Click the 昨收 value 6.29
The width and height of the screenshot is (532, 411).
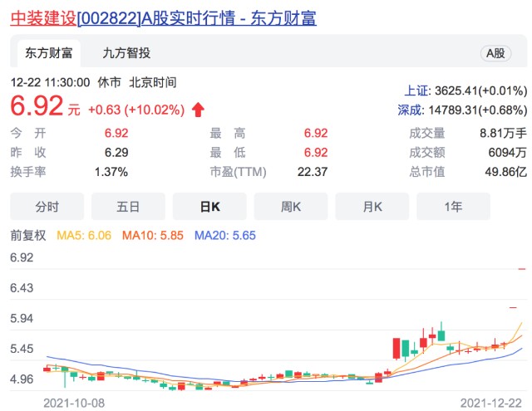tap(116, 153)
